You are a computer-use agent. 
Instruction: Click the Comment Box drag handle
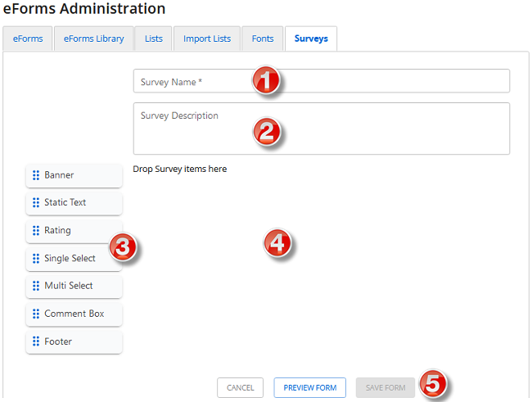(36, 314)
